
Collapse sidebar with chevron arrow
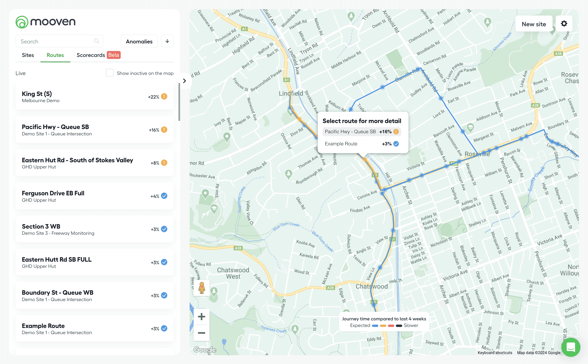click(x=184, y=81)
